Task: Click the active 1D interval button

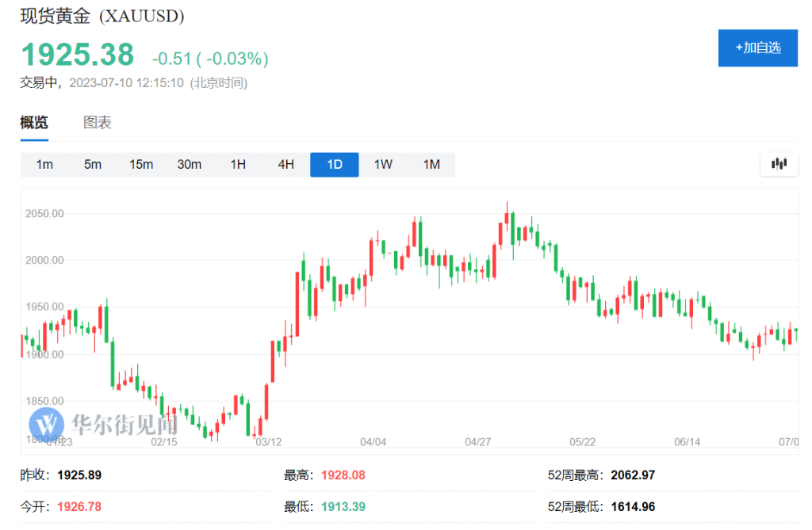Action: [335, 165]
